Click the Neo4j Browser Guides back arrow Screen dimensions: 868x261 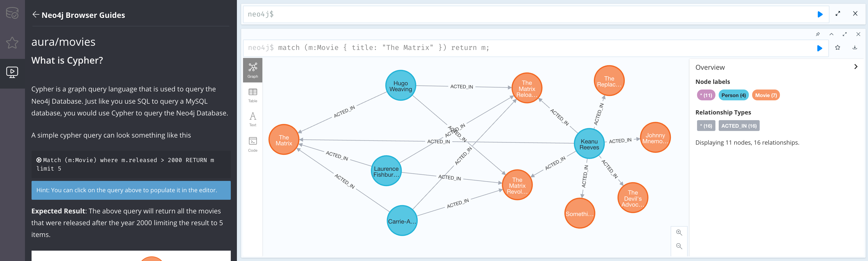[x=35, y=14]
